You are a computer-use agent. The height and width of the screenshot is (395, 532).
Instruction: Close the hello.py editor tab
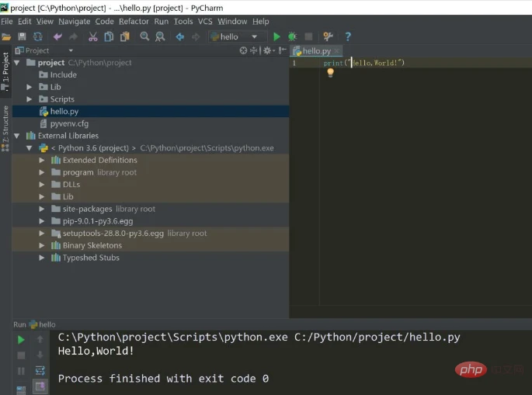click(x=336, y=51)
